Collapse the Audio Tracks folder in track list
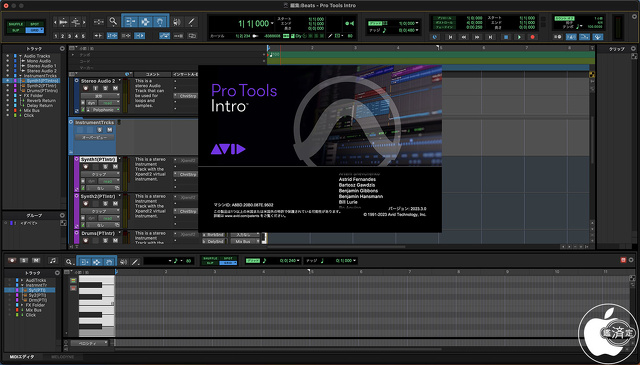The image size is (640, 365). [20, 56]
